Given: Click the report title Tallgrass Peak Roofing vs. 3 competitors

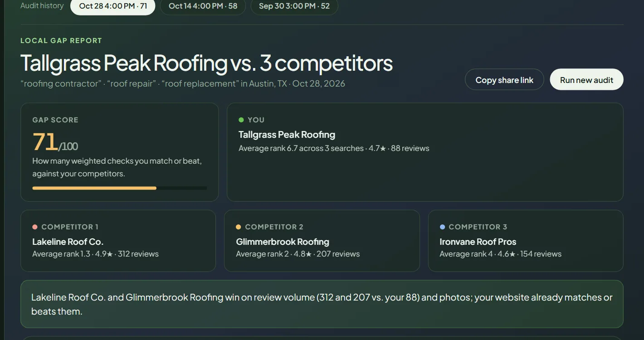Looking at the screenshot, I should (x=206, y=63).
